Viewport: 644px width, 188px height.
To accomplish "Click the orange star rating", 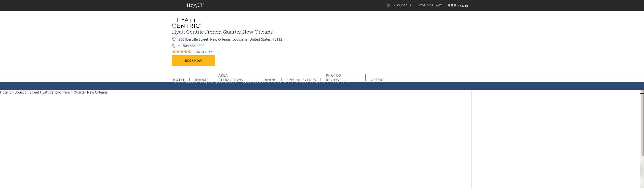I will 182,52.
